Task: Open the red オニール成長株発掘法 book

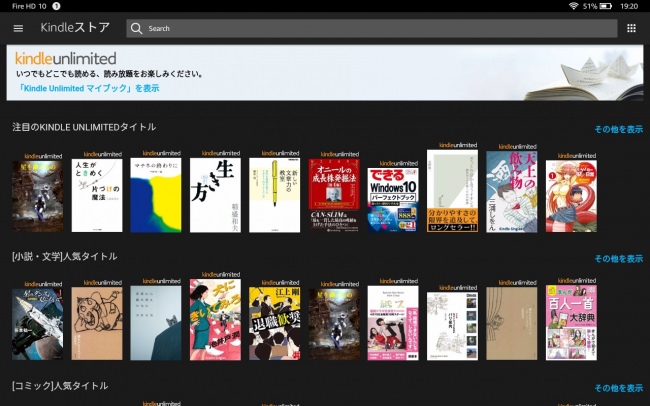Action: (x=334, y=195)
